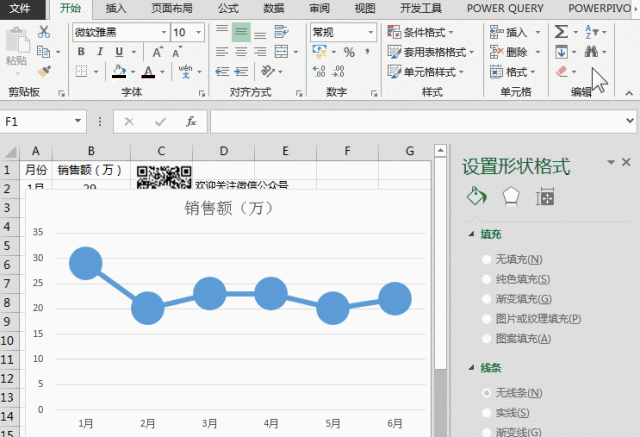
Task: Select 纯色填充(S) fill option
Action: point(516,279)
